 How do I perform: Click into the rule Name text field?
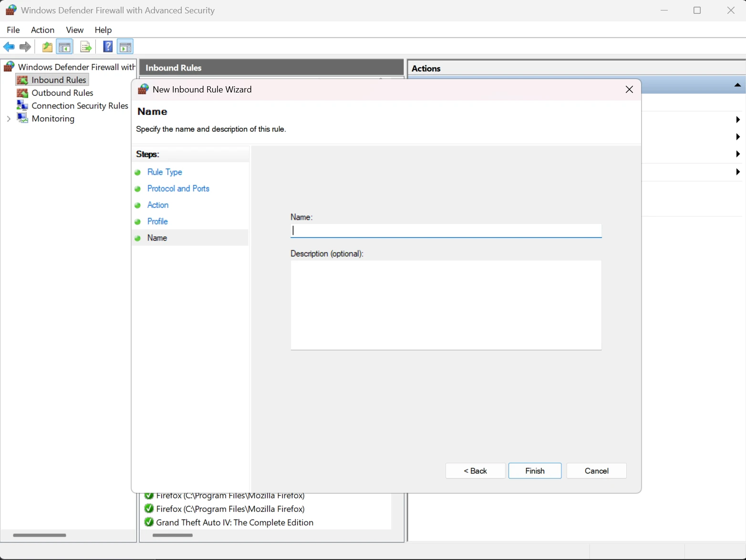coord(446,231)
